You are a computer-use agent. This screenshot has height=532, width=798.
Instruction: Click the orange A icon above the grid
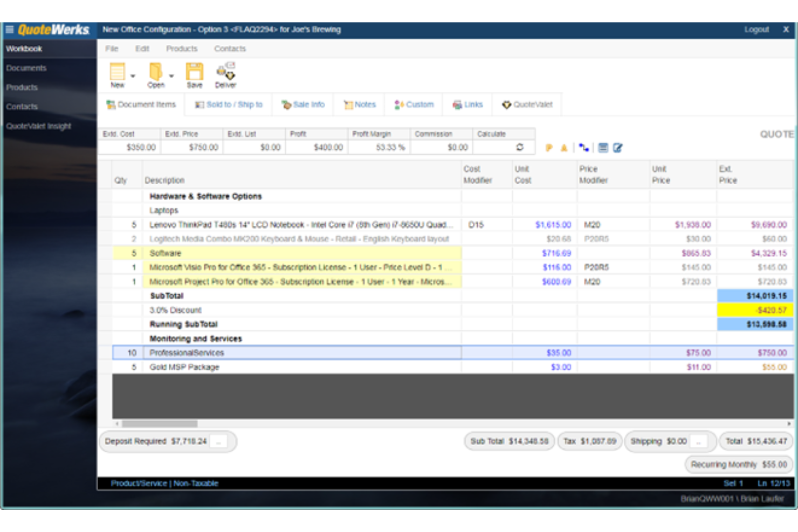coord(564,148)
